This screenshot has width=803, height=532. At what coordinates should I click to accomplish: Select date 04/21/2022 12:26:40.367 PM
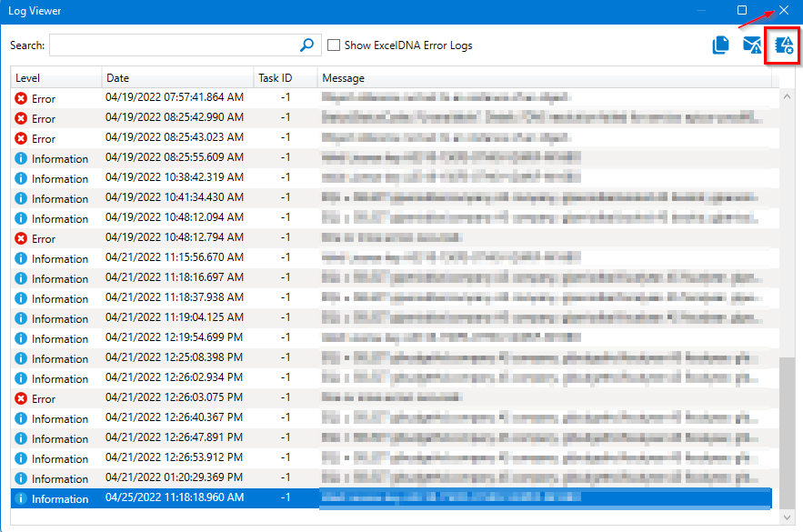tap(174, 417)
